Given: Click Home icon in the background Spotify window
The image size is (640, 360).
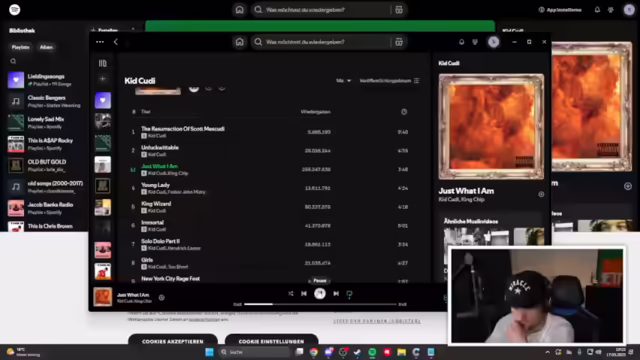Looking at the screenshot, I should point(240,10).
